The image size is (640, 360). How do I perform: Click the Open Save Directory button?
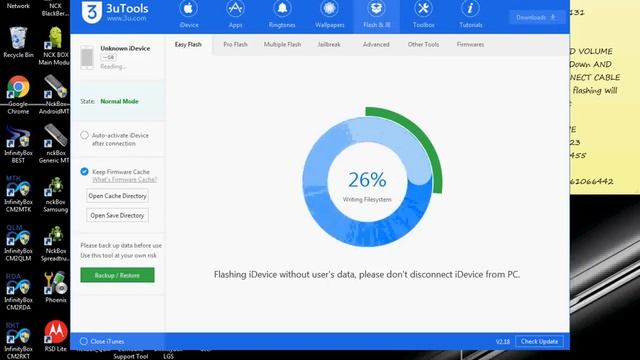click(x=117, y=215)
